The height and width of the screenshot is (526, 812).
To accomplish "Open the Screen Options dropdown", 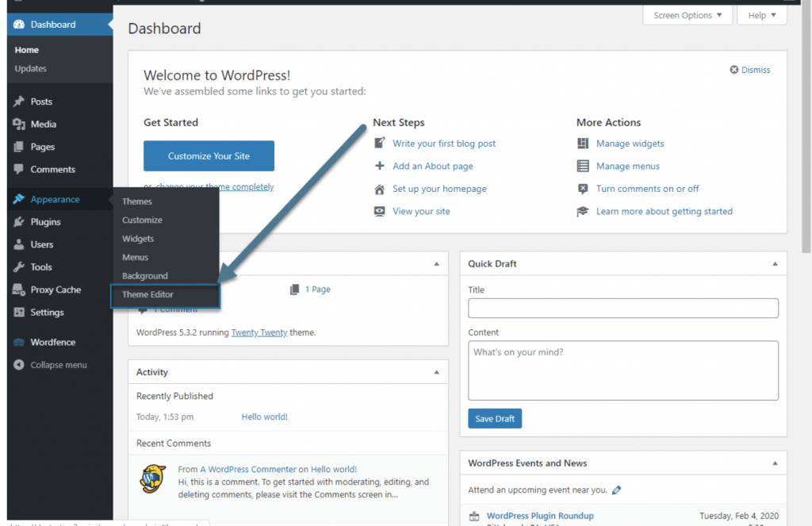I will [x=688, y=16].
